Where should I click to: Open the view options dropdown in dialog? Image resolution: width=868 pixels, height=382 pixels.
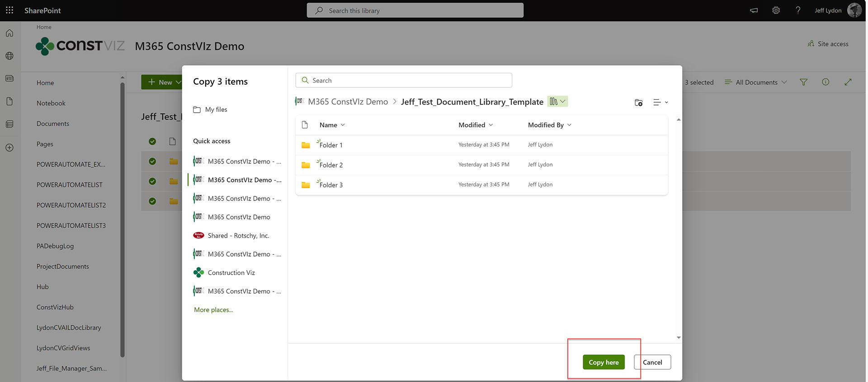click(x=660, y=103)
